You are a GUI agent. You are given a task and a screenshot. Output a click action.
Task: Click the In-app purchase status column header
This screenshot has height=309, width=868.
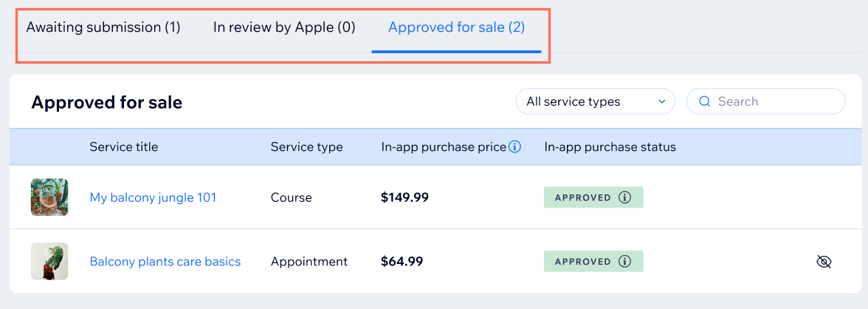click(610, 147)
